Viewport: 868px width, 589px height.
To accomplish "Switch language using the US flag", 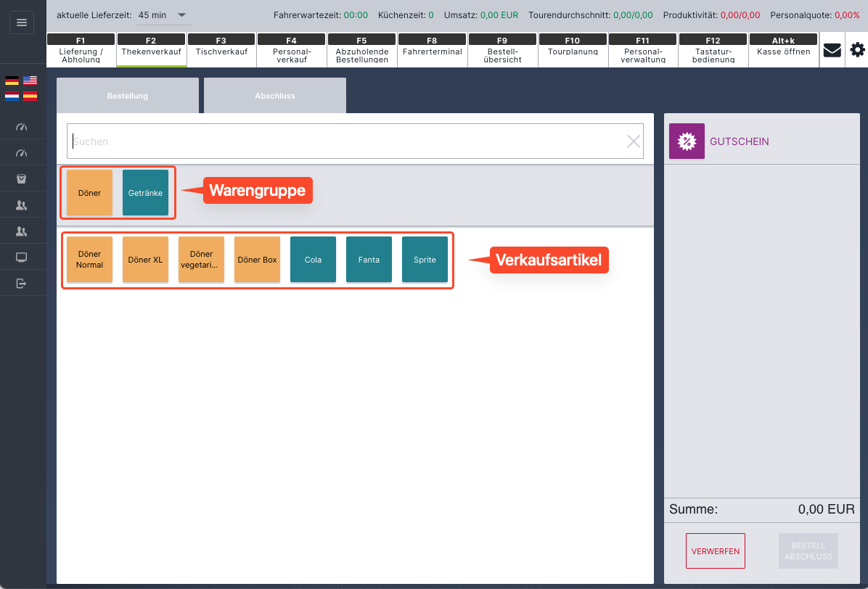I will 30,81.
